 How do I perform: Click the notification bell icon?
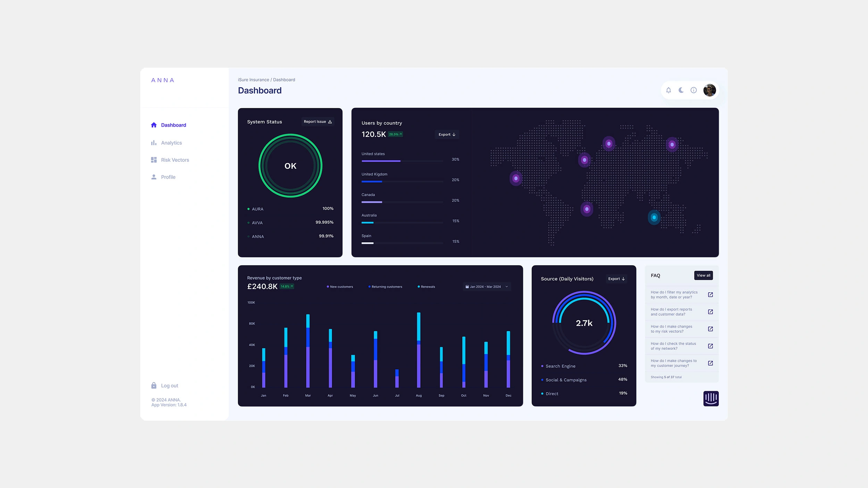[x=668, y=90]
